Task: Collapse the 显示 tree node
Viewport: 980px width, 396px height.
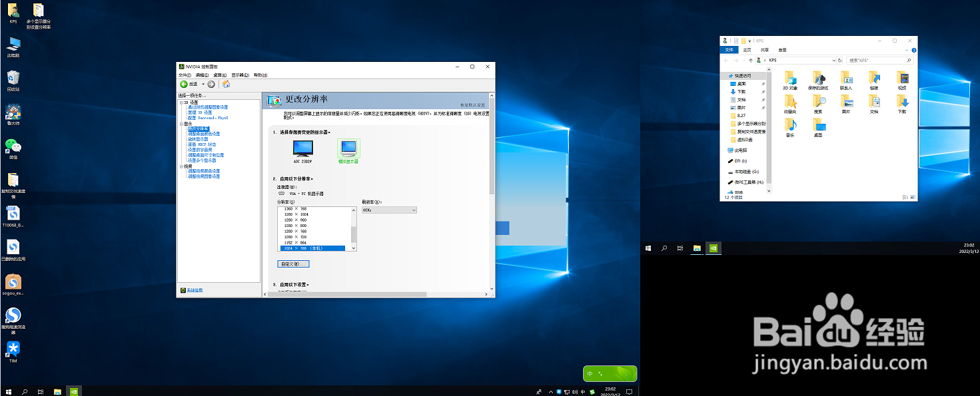Action: 181,124
